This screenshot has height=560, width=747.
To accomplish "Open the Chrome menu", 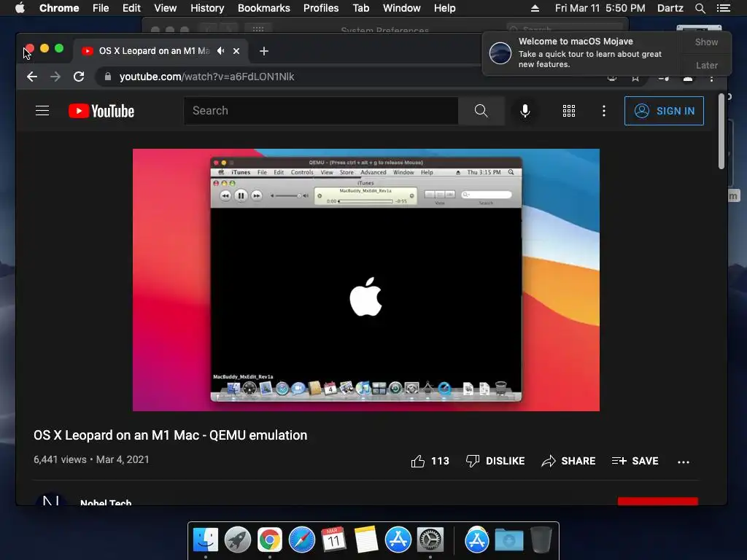I will 59,8.
